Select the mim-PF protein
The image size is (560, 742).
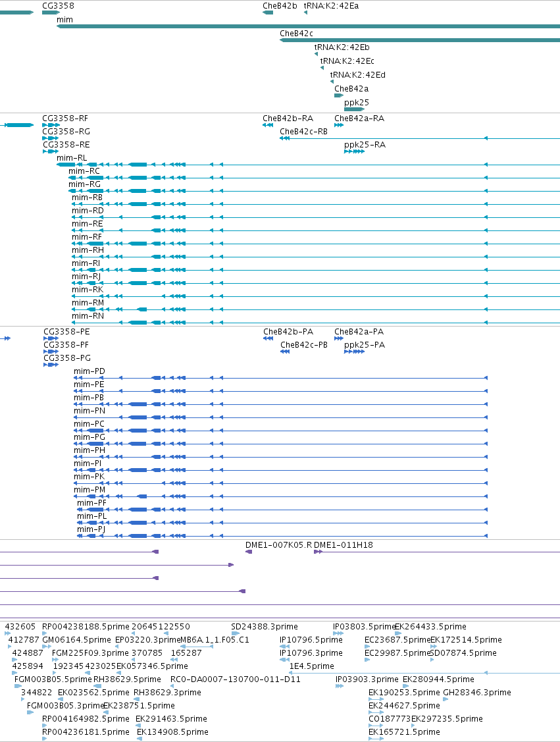coord(91,503)
